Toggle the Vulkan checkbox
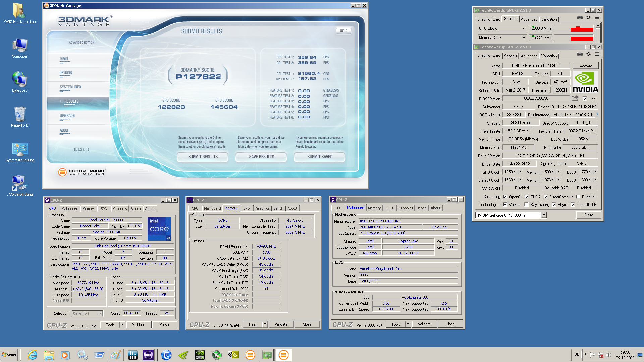This screenshot has width=644, height=362. [505, 205]
